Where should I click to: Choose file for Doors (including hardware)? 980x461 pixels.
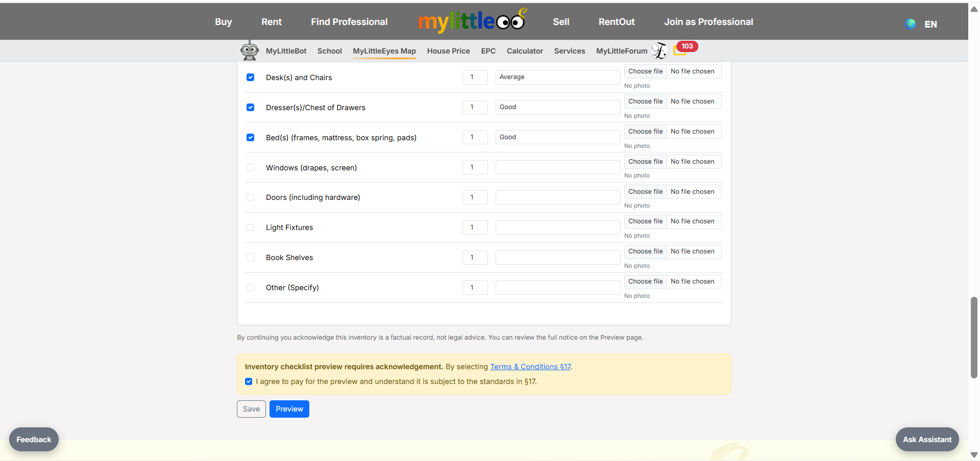(x=645, y=192)
